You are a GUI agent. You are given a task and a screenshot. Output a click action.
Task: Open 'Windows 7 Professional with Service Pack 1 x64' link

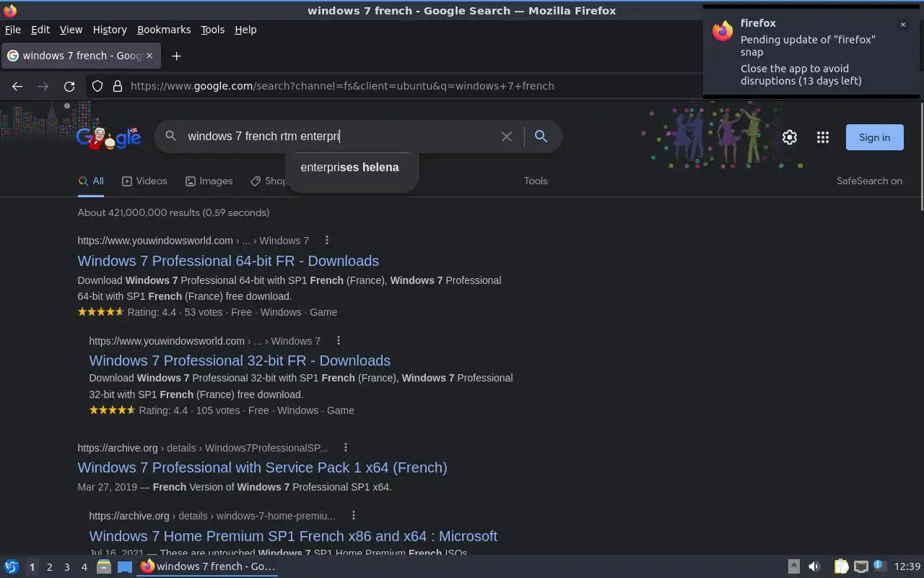click(x=262, y=467)
